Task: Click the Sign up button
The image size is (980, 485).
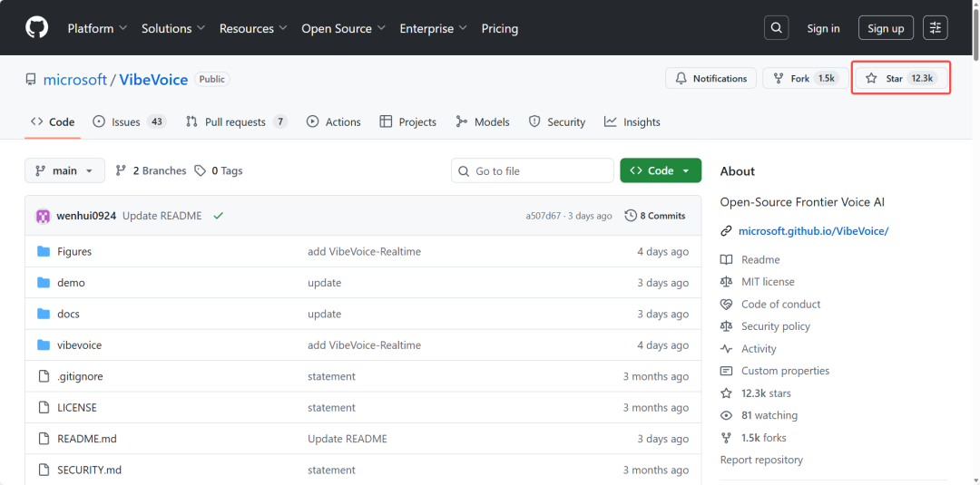Action: click(x=886, y=28)
